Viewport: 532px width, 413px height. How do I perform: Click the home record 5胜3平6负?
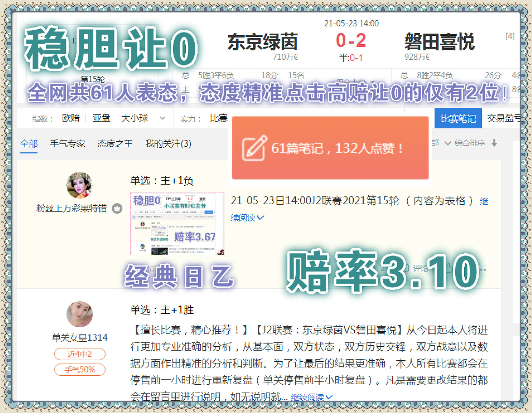(216, 75)
